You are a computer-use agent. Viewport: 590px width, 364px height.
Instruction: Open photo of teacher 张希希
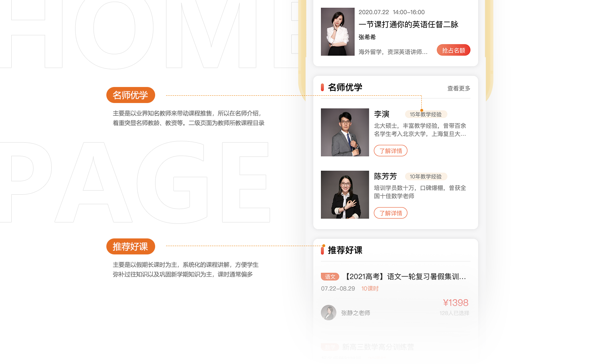point(338,32)
